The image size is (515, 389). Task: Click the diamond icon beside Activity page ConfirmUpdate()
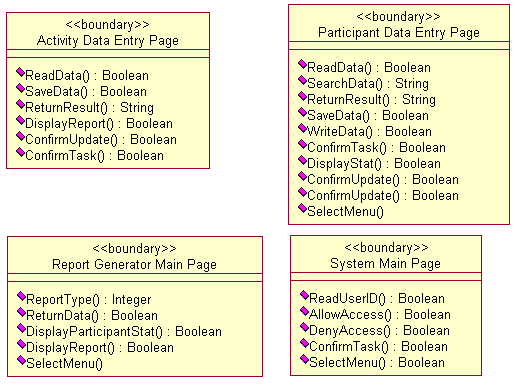click(20, 136)
